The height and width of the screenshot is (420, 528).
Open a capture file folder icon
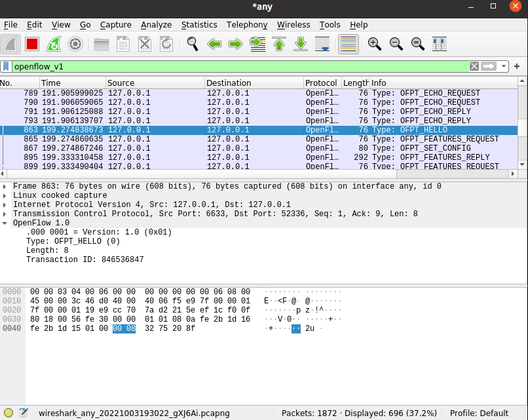[102, 44]
